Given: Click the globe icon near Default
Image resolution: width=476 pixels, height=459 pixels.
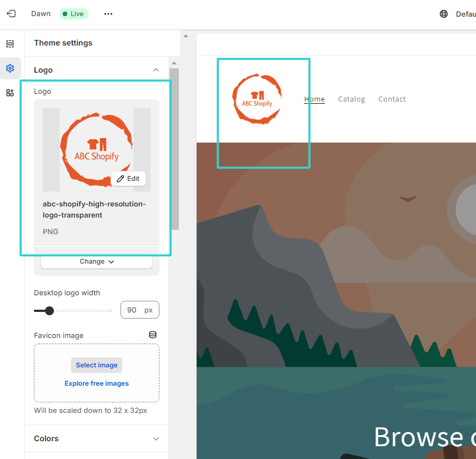Looking at the screenshot, I should pos(443,13).
